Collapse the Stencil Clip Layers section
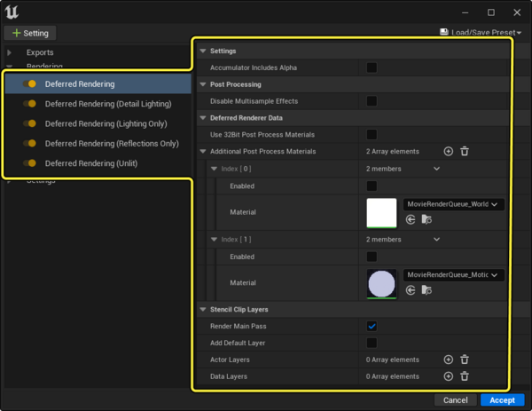 point(202,309)
